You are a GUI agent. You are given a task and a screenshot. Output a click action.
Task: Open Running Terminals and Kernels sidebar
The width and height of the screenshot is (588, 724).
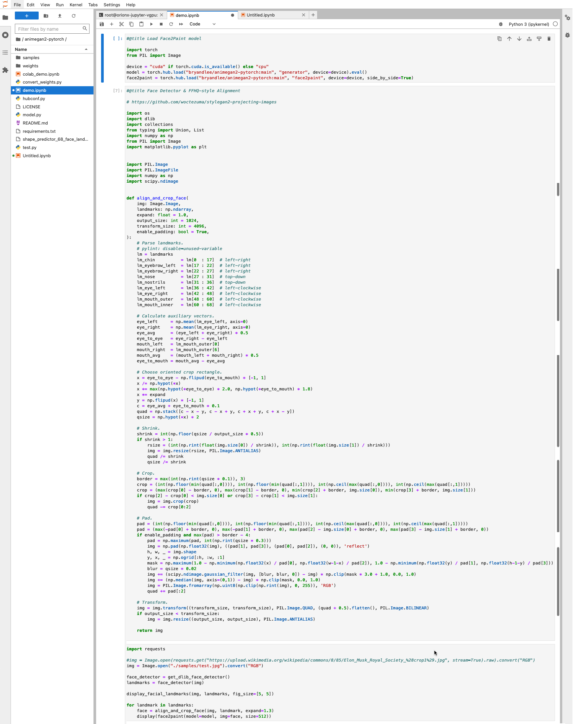point(5,35)
